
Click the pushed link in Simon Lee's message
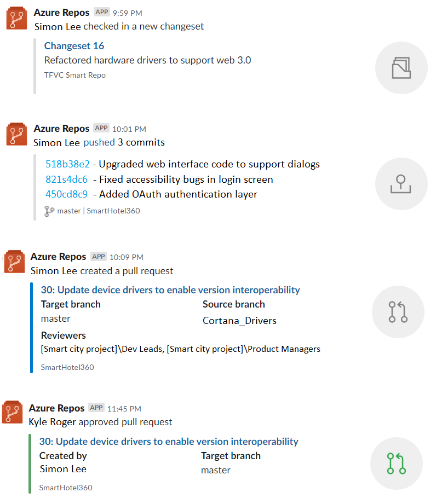click(99, 142)
